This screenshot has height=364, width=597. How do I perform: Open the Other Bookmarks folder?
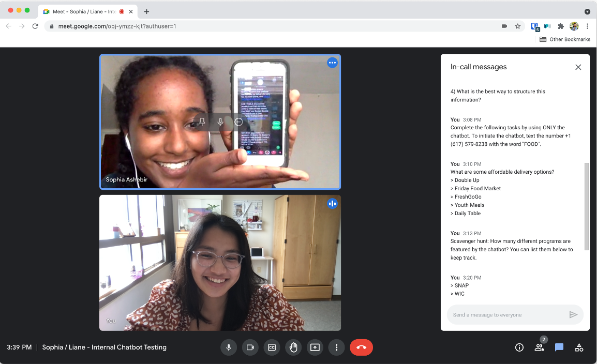click(564, 39)
